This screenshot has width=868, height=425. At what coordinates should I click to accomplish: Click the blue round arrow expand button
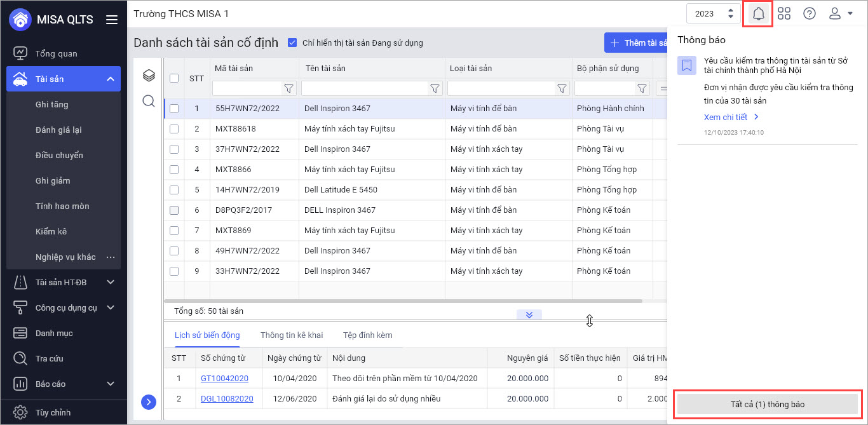click(x=149, y=401)
